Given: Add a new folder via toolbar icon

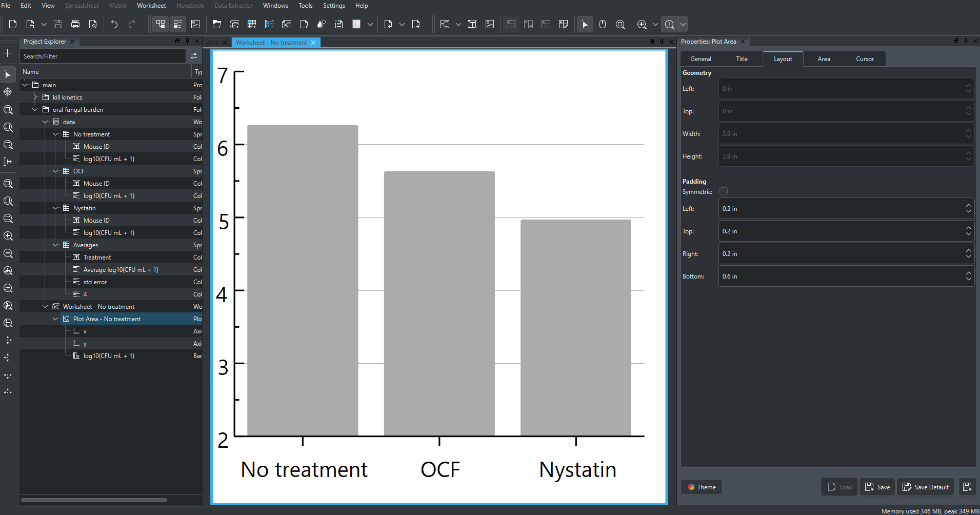Looking at the screenshot, I should pos(217,24).
